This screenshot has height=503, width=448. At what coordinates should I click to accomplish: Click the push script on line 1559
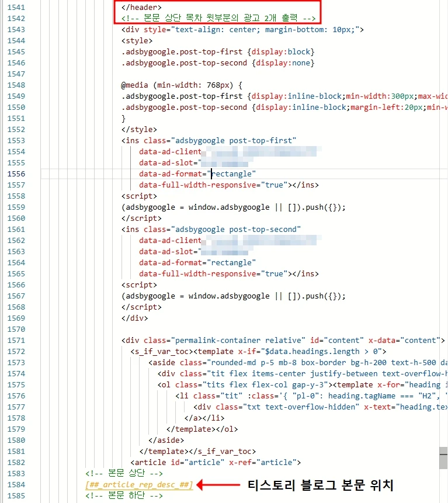point(234,207)
